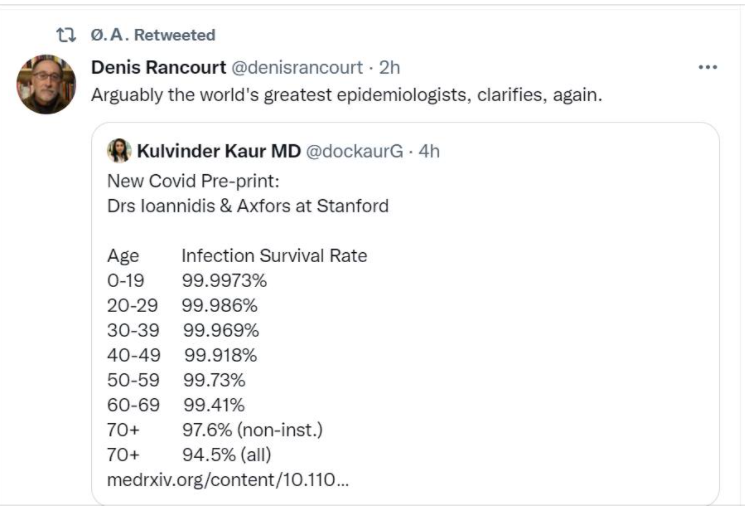
Task: Open the quoted tweet's 4h timestamp
Action: point(428,151)
